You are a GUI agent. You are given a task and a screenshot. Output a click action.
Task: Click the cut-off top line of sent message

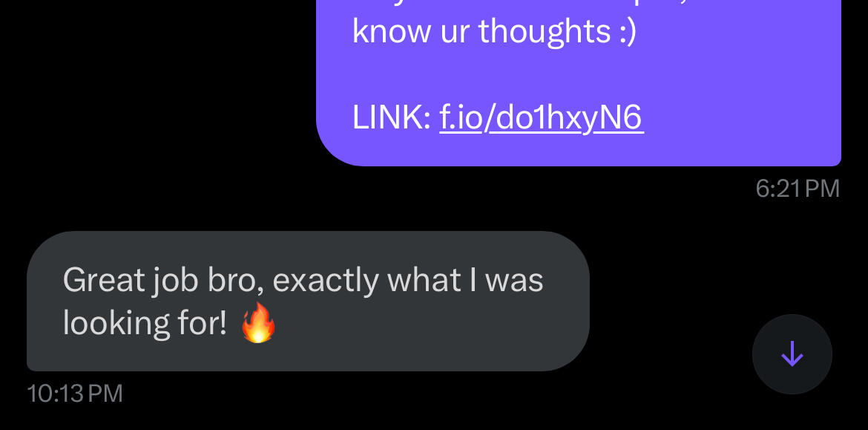tap(579, 3)
